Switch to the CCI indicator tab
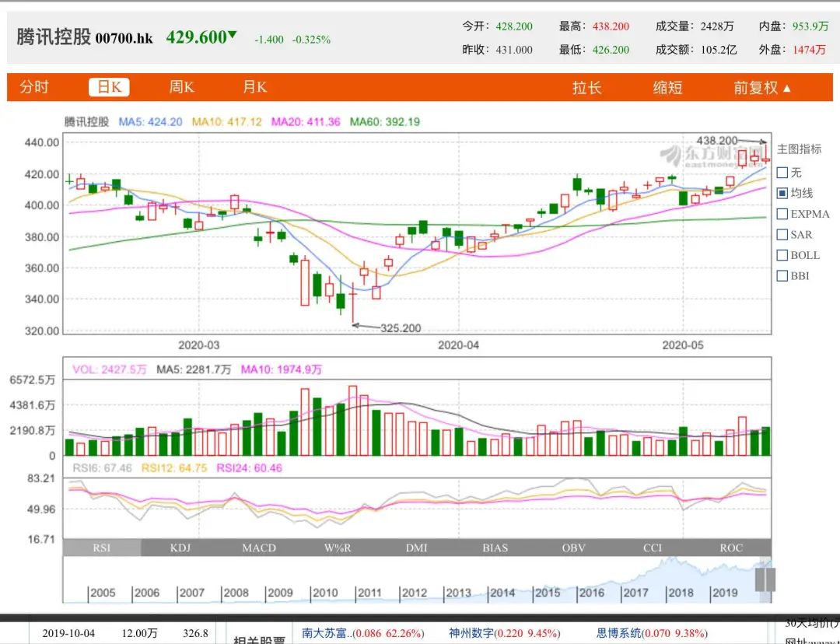 tap(653, 548)
